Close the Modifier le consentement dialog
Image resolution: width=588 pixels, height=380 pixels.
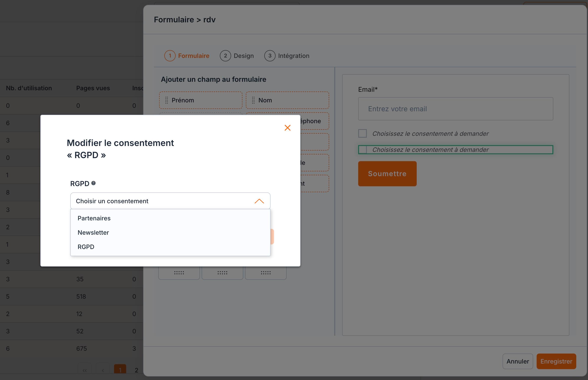tap(287, 128)
